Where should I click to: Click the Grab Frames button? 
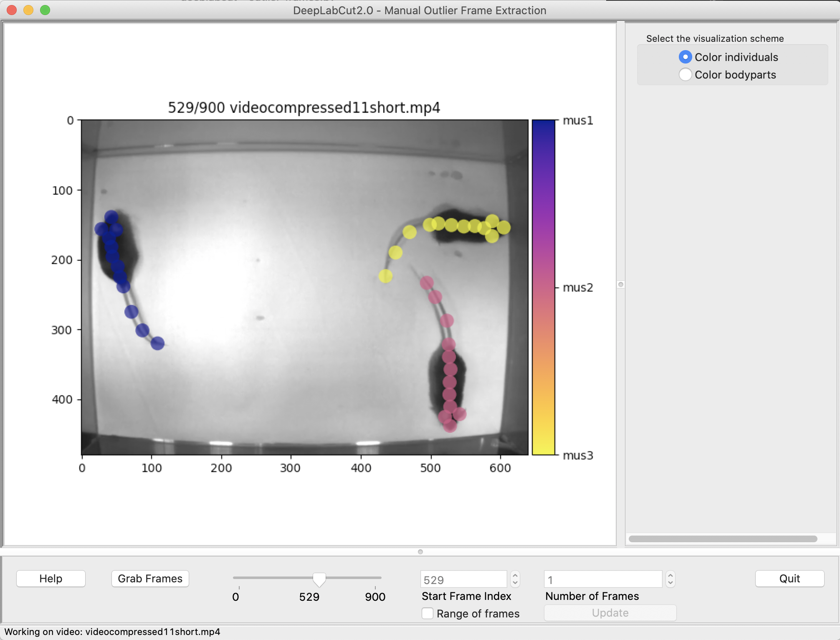coord(150,579)
